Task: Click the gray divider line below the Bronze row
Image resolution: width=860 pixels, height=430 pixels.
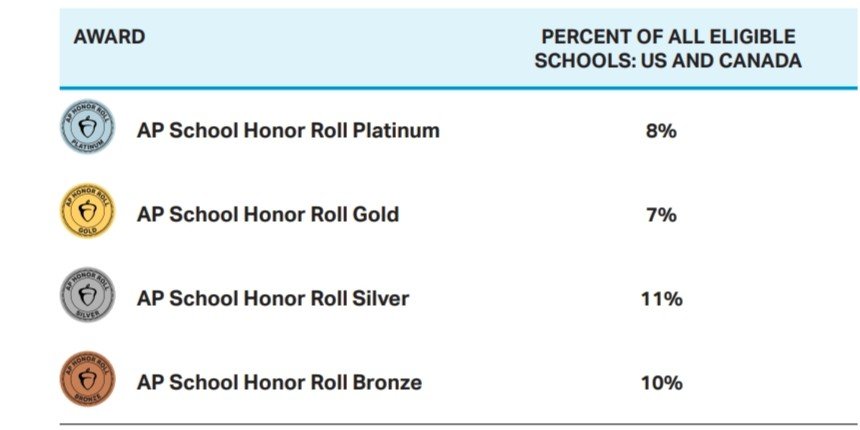Action: click(458, 425)
